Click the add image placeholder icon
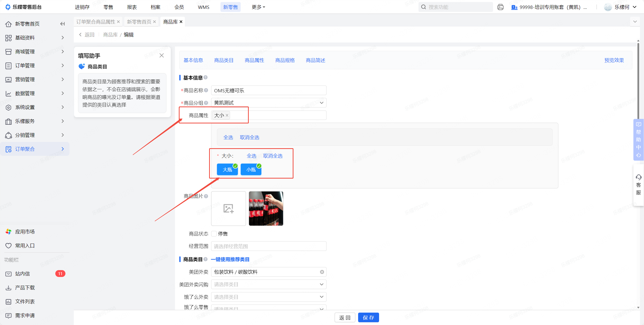The image size is (644, 325). tap(228, 208)
